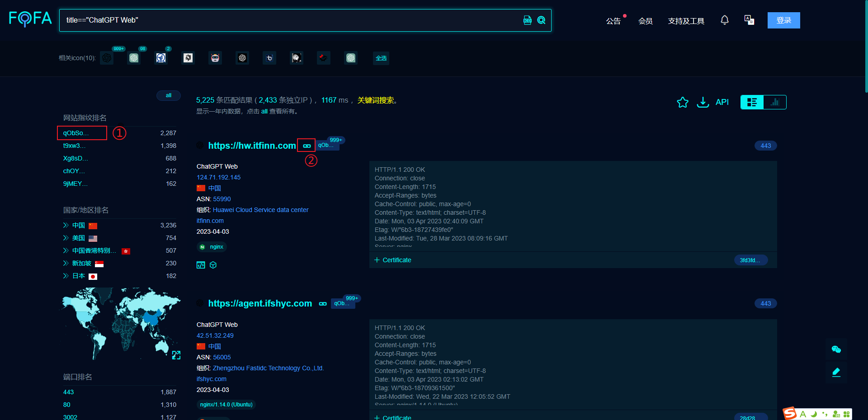Click IP address 42.51.32.249
This screenshot has height=420, width=868.
tap(215, 335)
